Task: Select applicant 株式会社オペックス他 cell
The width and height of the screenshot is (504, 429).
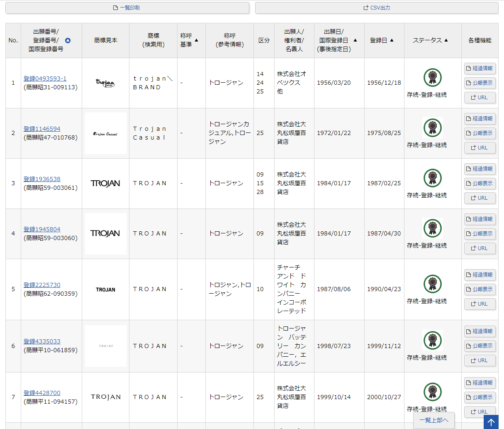Action: 294,83
